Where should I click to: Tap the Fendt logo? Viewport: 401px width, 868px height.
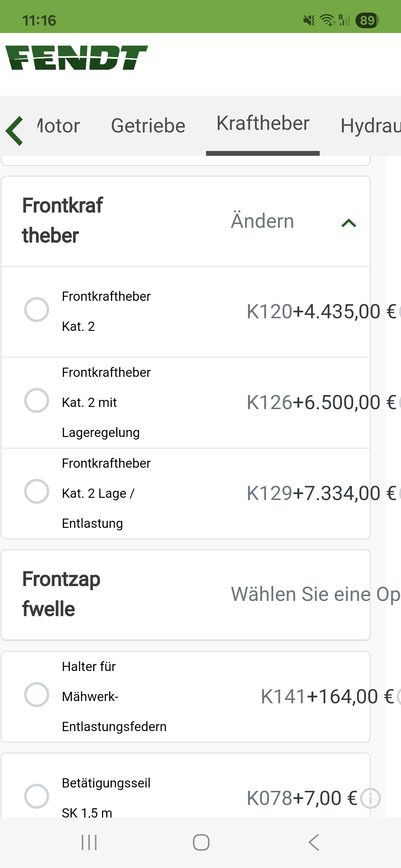pyautogui.click(x=76, y=58)
